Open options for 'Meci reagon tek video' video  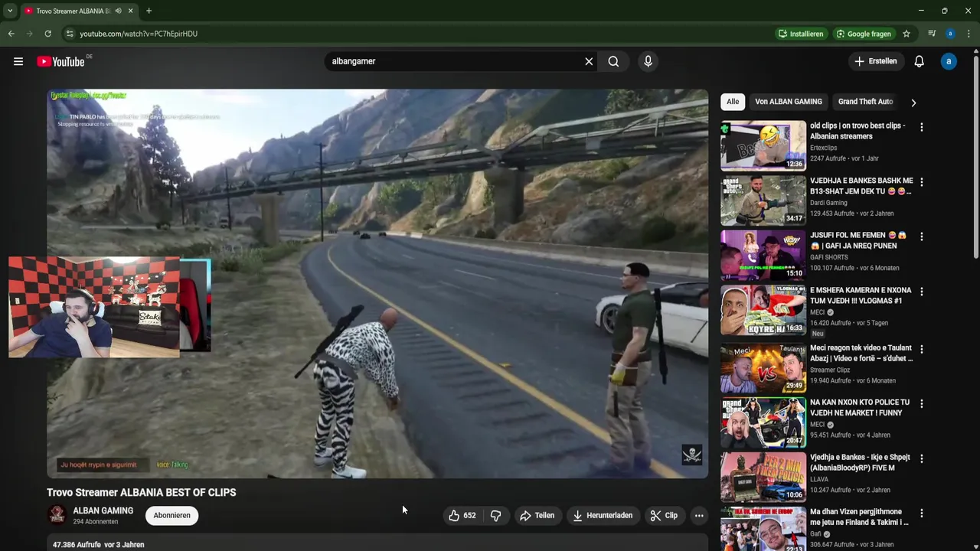[921, 349]
